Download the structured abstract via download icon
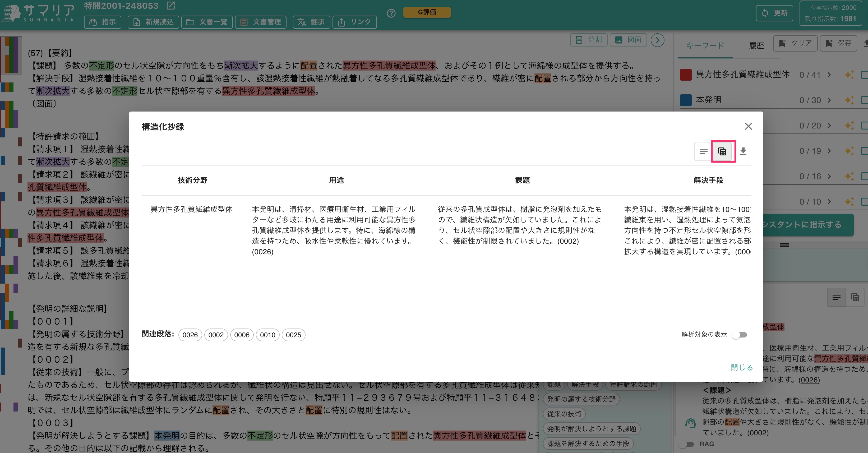 point(743,151)
